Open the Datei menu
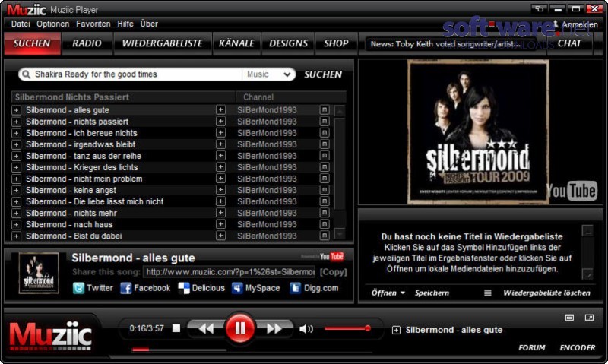608x364 pixels. click(x=21, y=24)
